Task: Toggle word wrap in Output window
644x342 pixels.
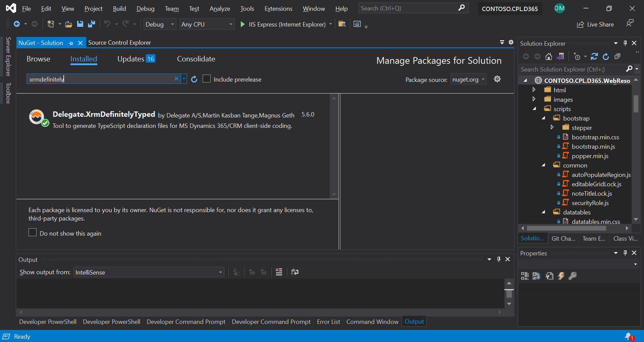Action: click(295, 272)
